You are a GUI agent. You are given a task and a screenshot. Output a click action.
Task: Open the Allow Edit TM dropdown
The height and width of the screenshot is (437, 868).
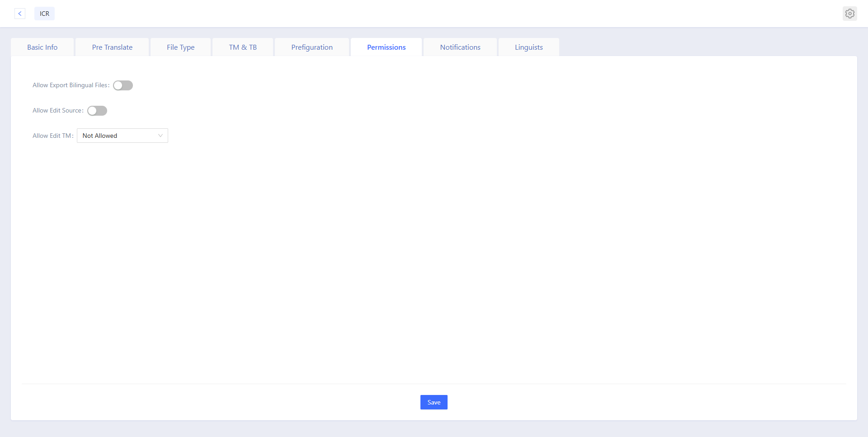pyautogui.click(x=123, y=136)
